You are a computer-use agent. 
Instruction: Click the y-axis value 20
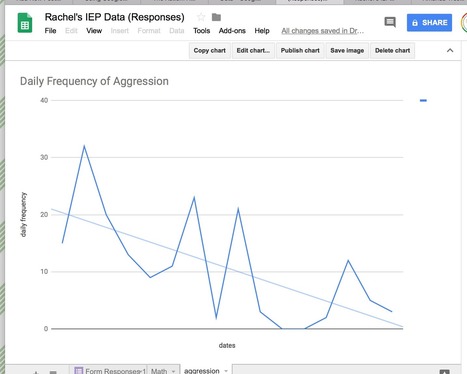[44, 214]
